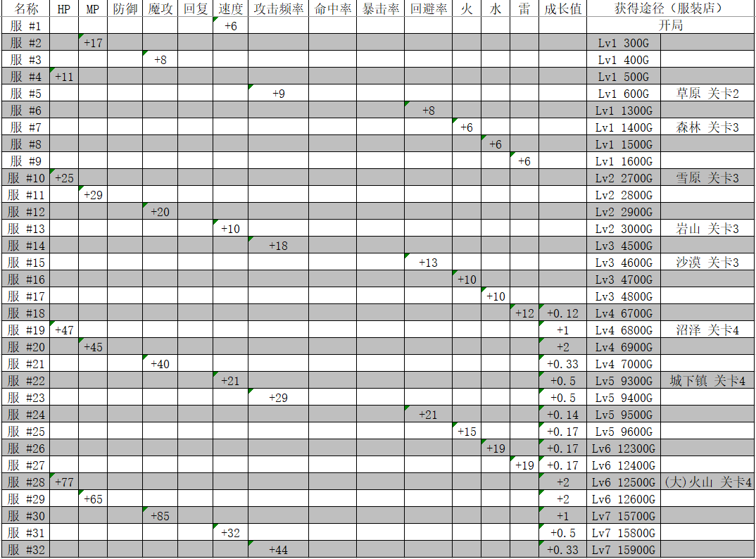Click the +44 cell in row 服 #32
Viewport: 756px width, 559px height.
click(279, 549)
